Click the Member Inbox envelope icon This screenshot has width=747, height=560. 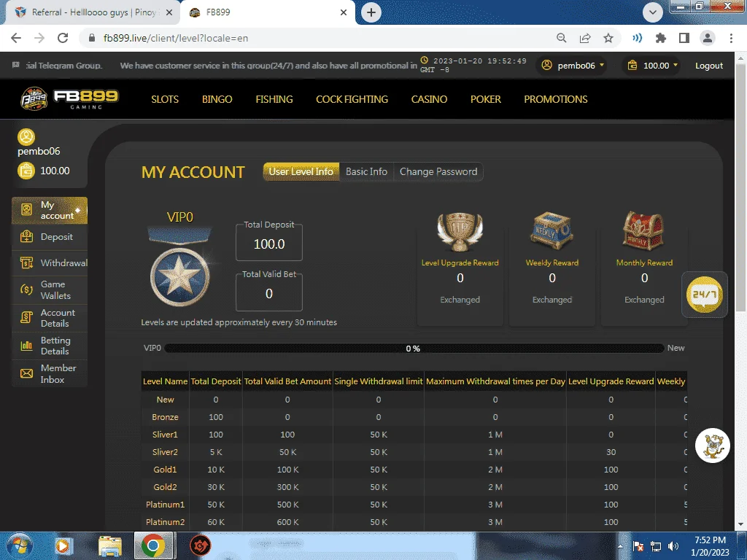[27, 374]
